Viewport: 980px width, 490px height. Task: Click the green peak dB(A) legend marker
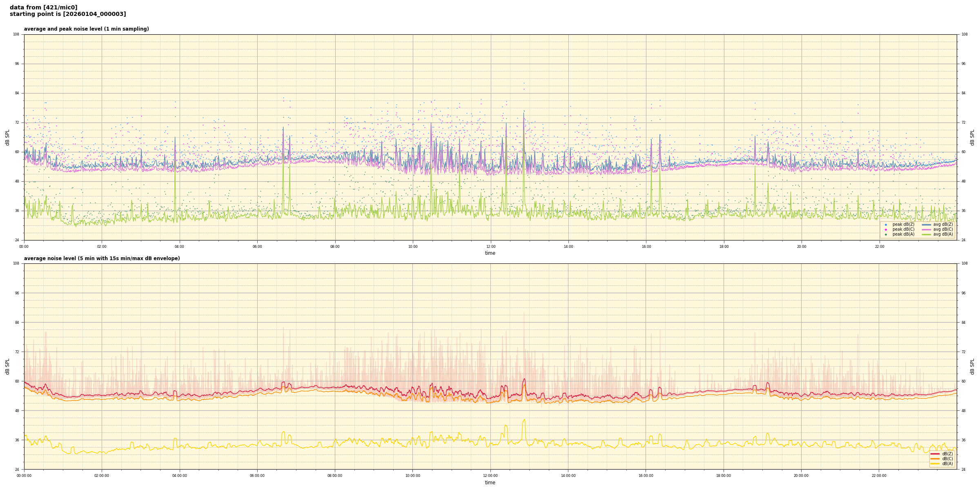tap(886, 234)
